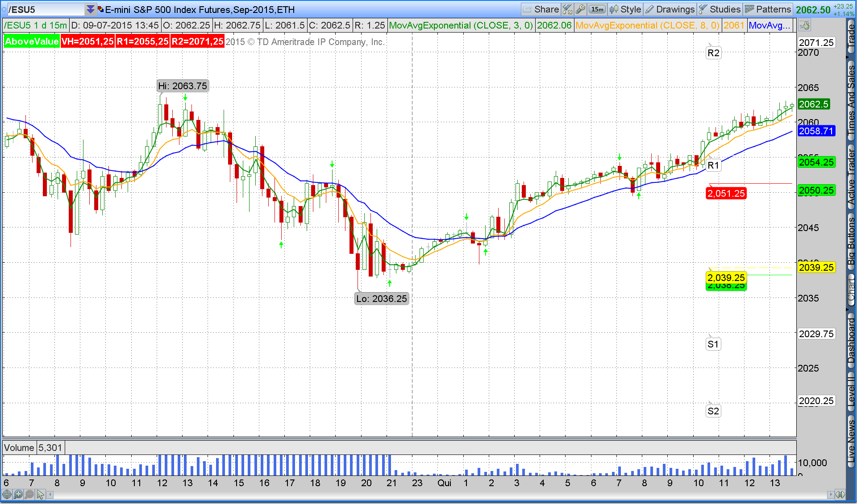Open the Drawings menu
The width and height of the screenshot is (857, 504).
pos(670,9)
